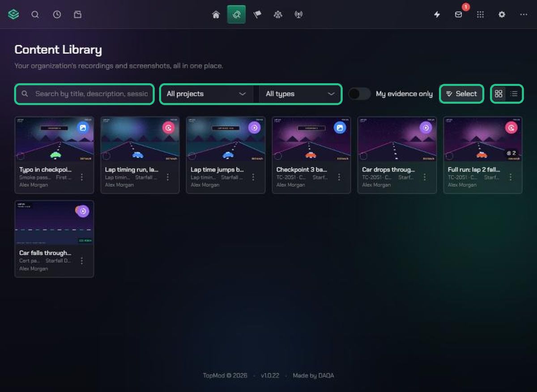Image resolution: width=537 pixels, height=392 pixels.
Task: Open the team members nav icon
Action: pos(278,14)
